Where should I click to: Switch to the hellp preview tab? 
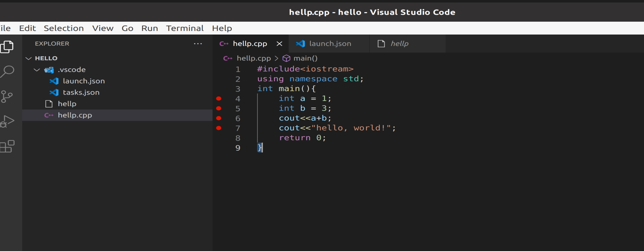click(408, 43)
